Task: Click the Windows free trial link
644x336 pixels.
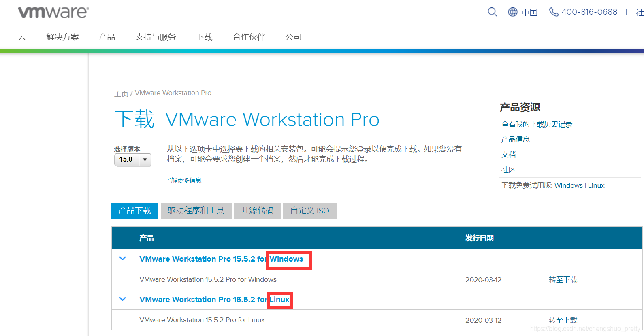Action: coord(569,185)
